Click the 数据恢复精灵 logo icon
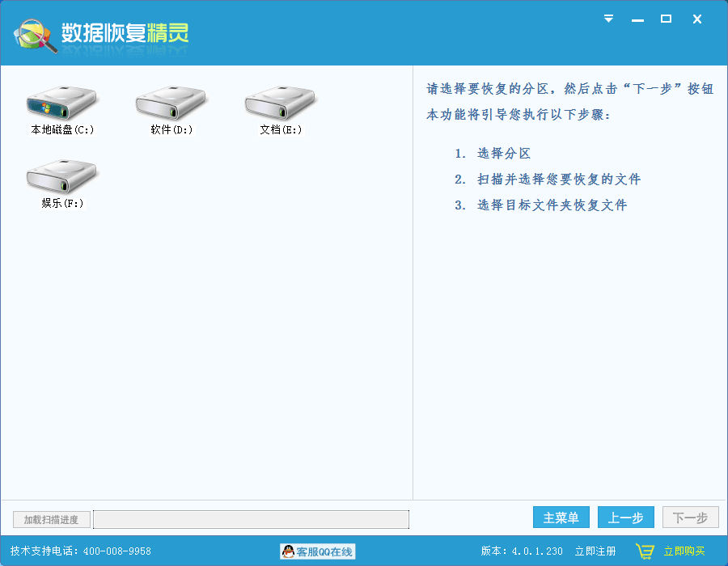This screenshot has height=566, width=728. click(36, 36)
